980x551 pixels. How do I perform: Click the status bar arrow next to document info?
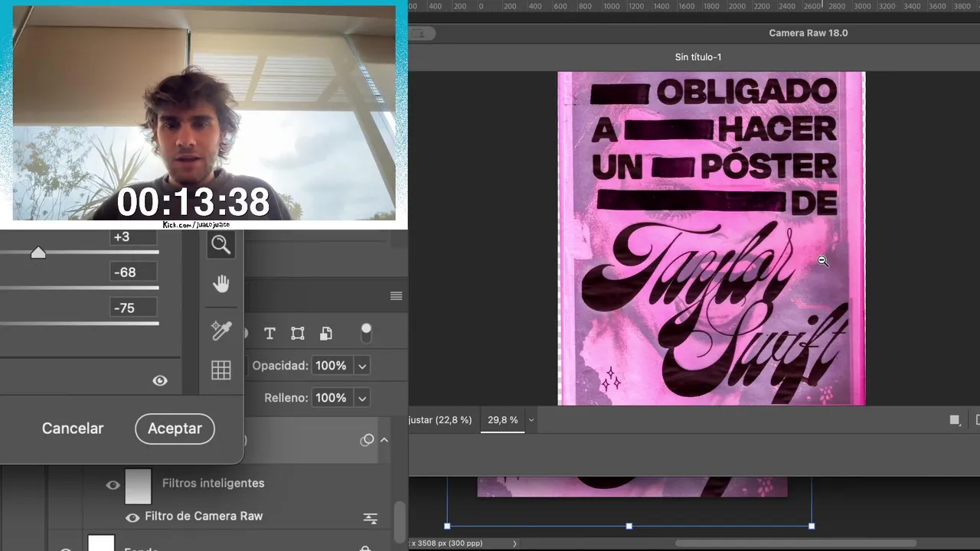(x=514, y=543)
